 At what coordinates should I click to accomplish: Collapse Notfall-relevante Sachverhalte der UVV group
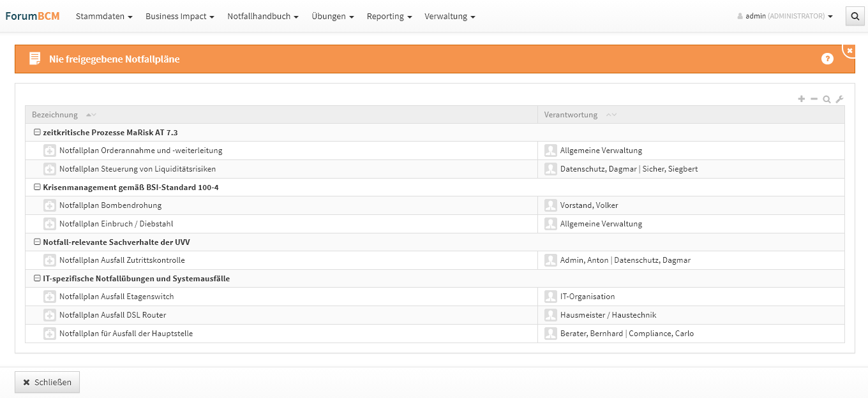click(x=37, y=242)
